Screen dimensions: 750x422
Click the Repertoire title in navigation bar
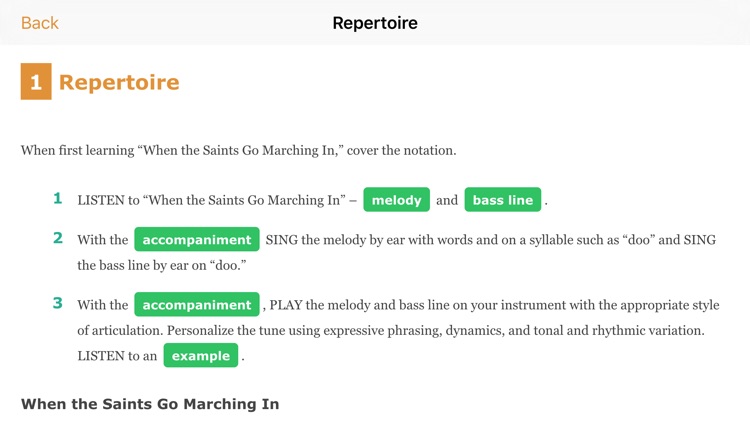pos(375,23)
